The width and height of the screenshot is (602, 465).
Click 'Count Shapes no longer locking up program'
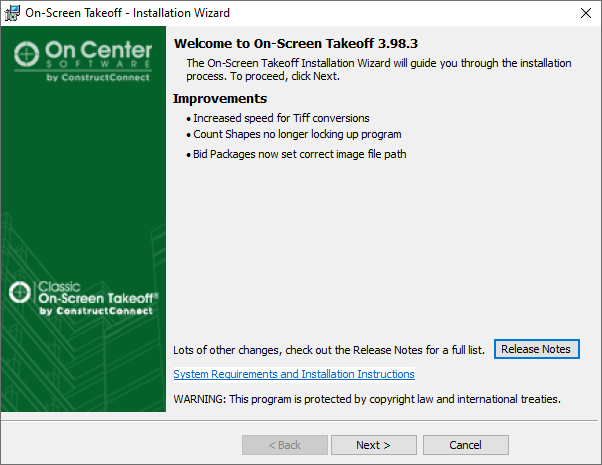point(297,134)
